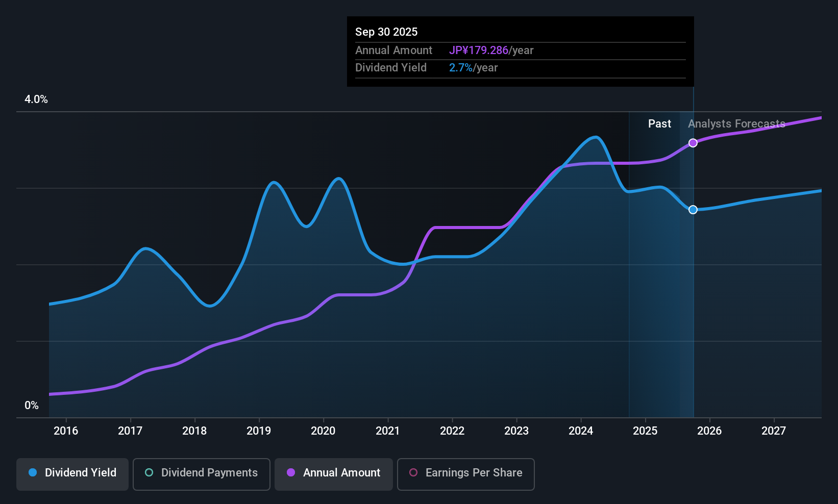Toggle the Dividend Payments legend button

coord(202,474)
